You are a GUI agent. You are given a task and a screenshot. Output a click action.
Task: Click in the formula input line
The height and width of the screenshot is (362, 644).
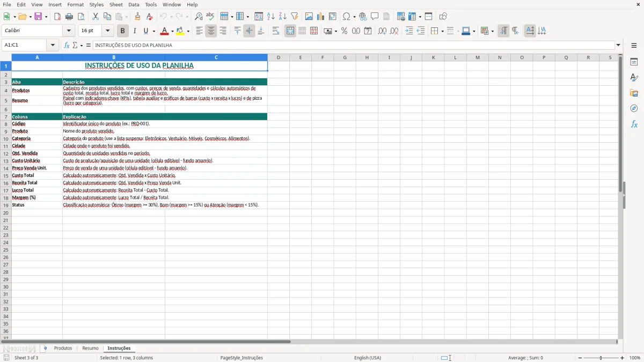tap(354, 46)
